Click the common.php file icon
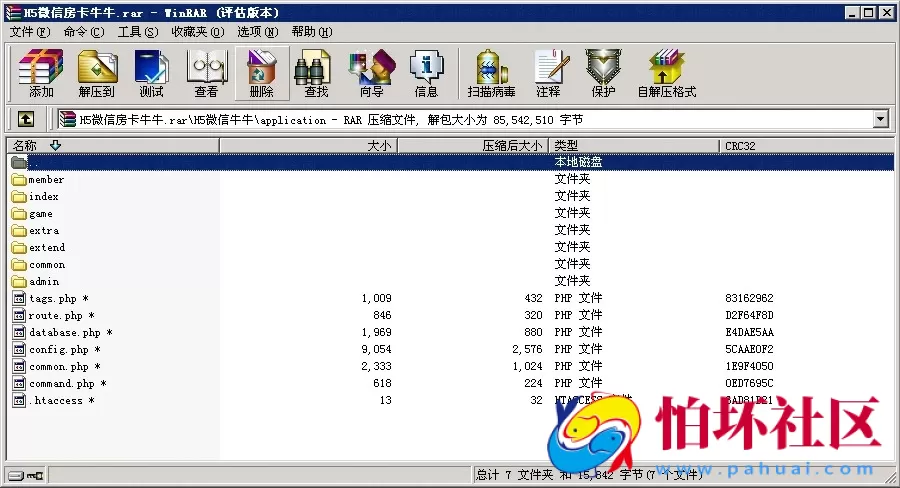This screenshot has width=900, height=488. click(x=20, y=366)
